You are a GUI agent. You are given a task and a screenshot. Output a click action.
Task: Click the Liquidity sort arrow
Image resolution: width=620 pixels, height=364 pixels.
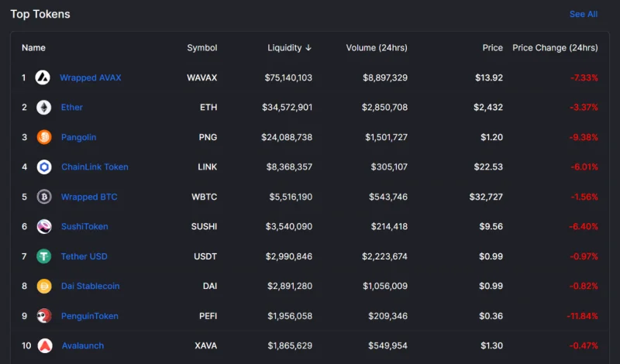(308, 48)
